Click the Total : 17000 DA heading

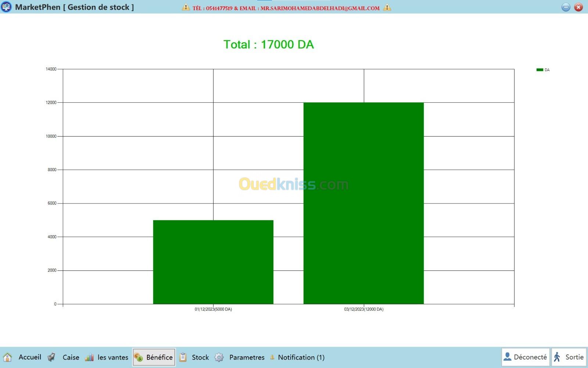coord(269,45)
